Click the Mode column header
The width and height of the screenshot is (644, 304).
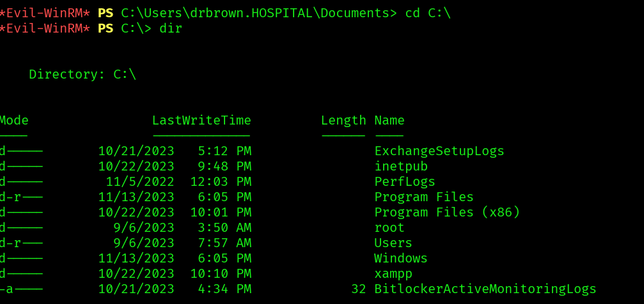pos(13,120)
